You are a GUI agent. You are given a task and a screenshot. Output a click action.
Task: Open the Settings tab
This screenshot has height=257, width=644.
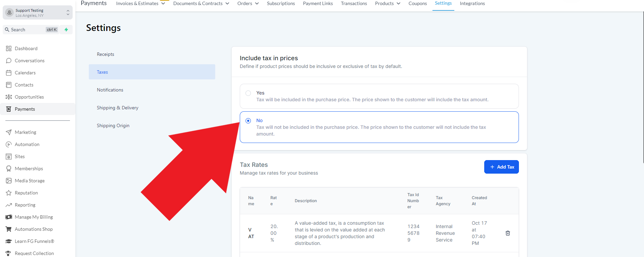coord(443,3)
